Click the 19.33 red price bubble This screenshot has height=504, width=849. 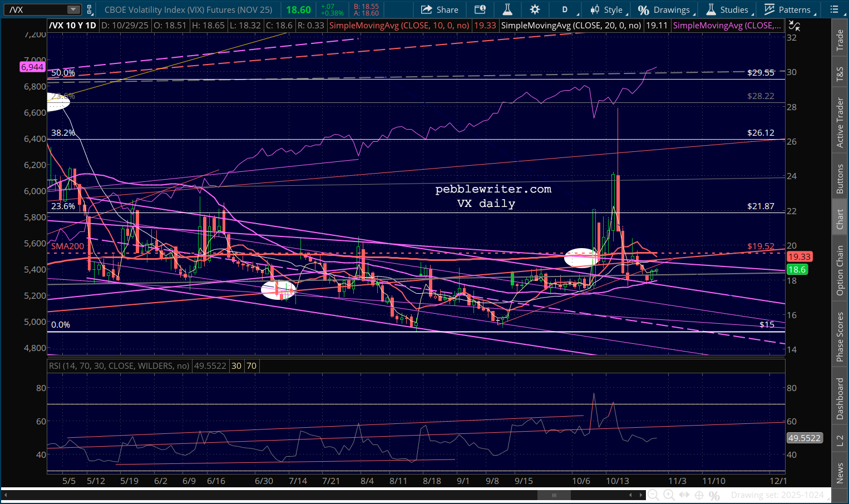[799, 256]
